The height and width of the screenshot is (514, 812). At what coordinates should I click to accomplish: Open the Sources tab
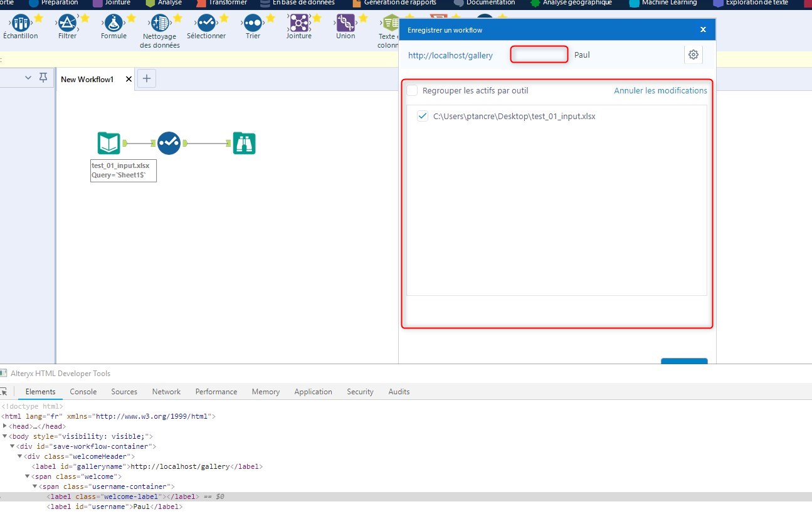pos(124,392)
